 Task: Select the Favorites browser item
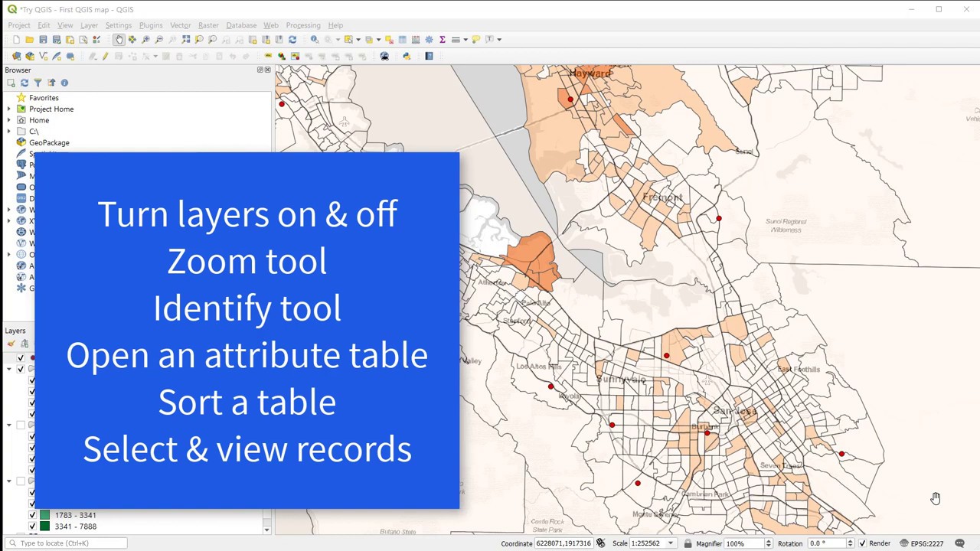pyautogui.click(x=44, y=98)
